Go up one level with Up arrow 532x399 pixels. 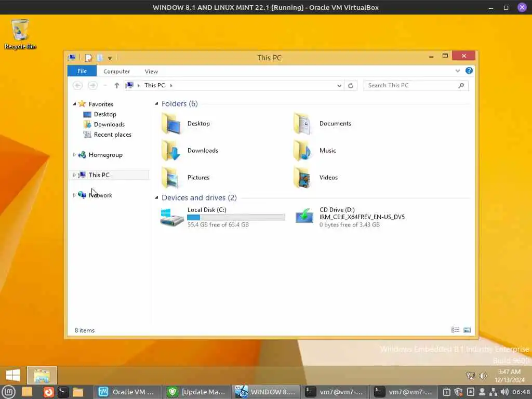tap(117, 86)
